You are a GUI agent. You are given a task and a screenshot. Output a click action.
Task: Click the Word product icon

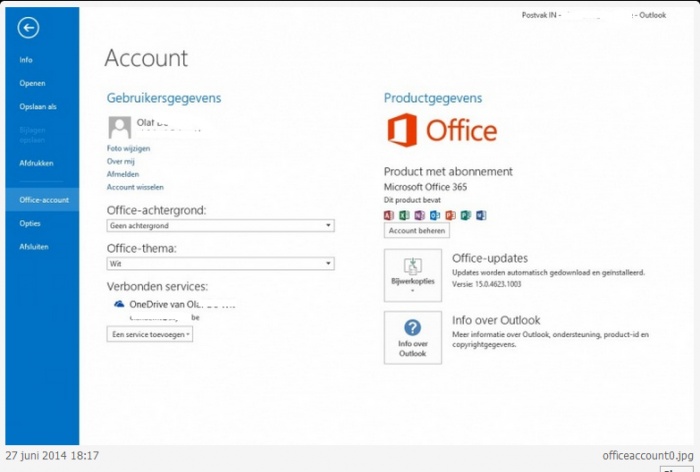481,215
